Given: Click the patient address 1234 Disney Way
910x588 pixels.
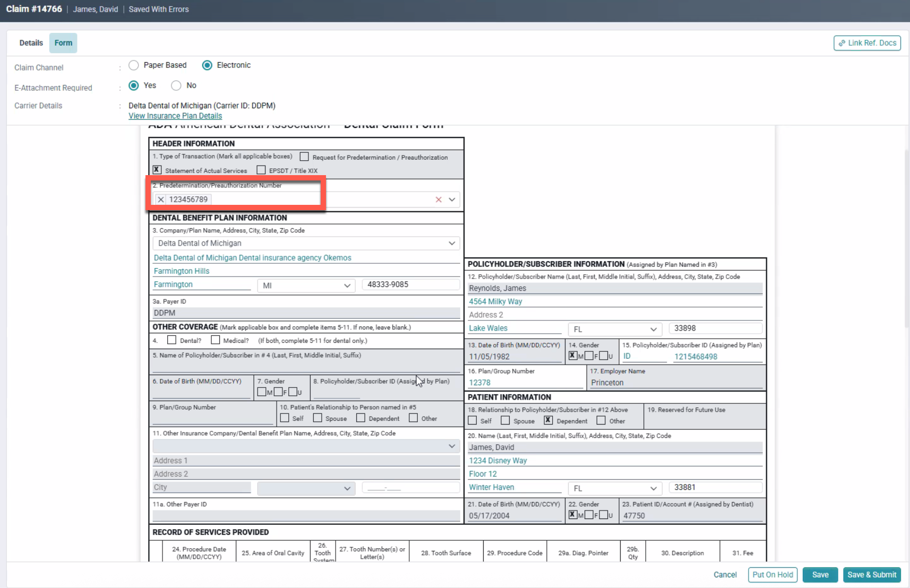Looking at the screenshot, I should point(615,461).
